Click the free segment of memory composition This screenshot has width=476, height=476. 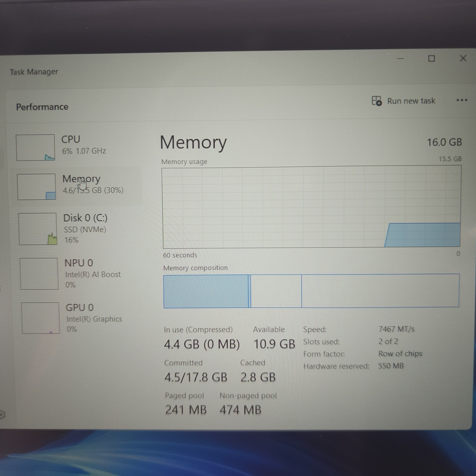click(380, 290)
